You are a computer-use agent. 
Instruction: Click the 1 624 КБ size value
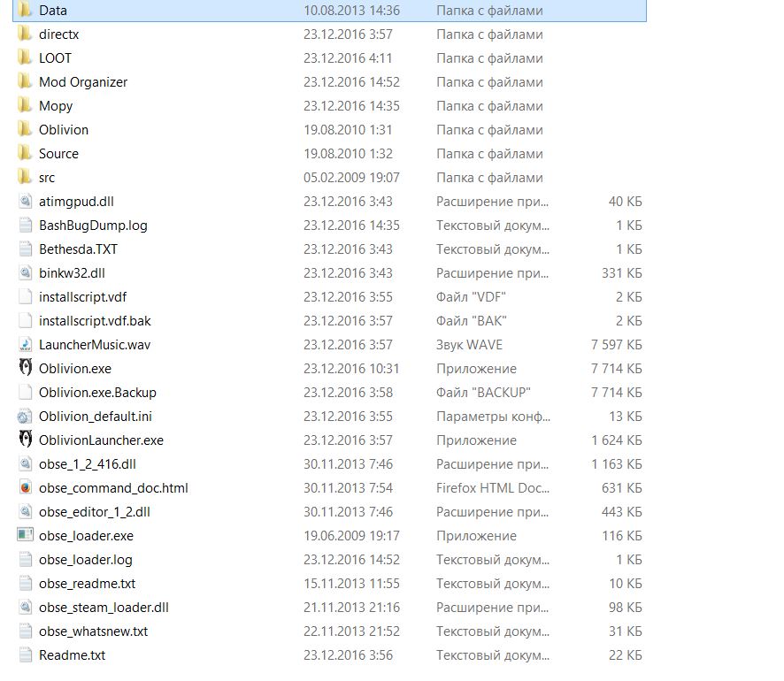point(617,440)
